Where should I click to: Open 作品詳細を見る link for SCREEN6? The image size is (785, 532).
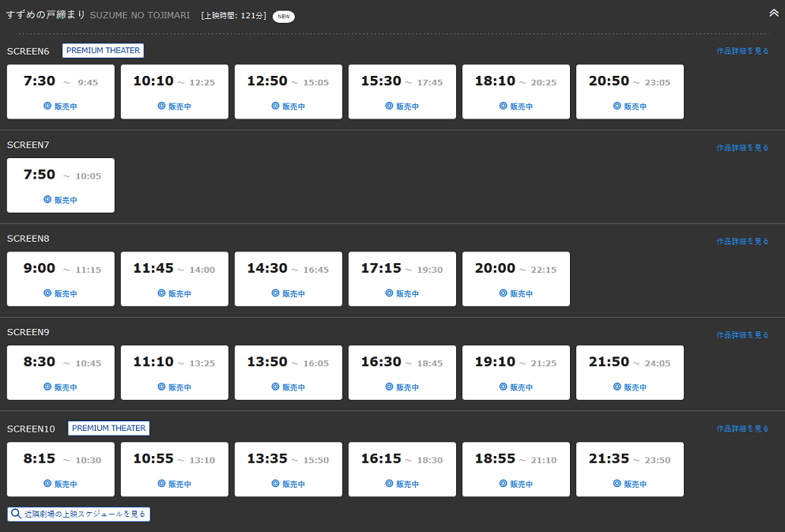(742, 51)
